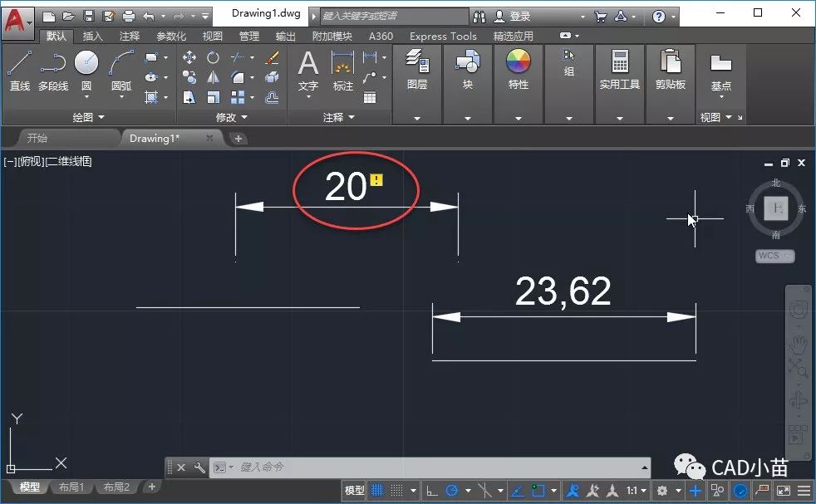Select the 直线 (Line) drawing tool
Viewport: 816px width, 504px height.
20,70
